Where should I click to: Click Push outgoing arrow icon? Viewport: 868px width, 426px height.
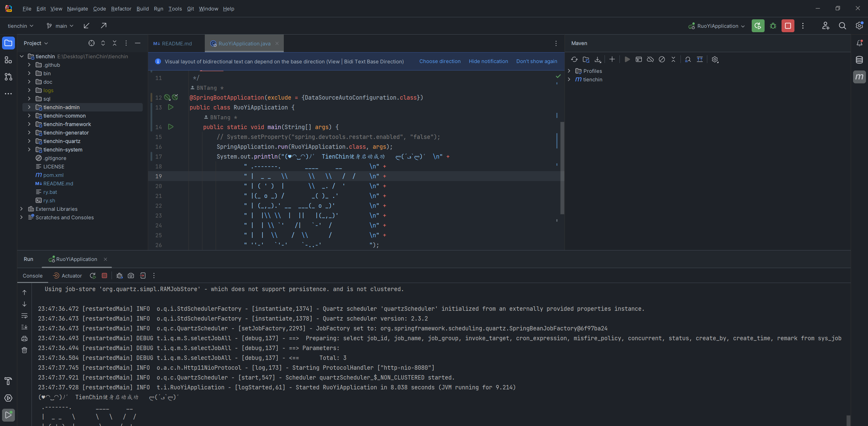click(x=103, y=26)
